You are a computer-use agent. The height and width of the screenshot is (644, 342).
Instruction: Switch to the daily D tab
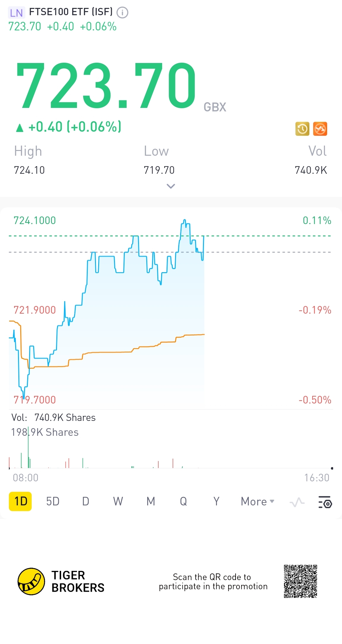[x=85, y=502]
